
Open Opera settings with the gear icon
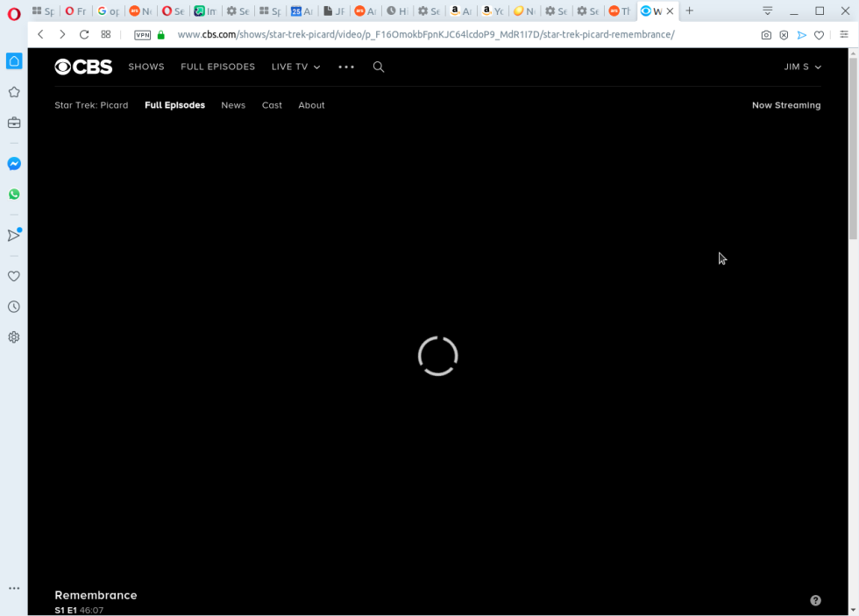tap(13, 336)
